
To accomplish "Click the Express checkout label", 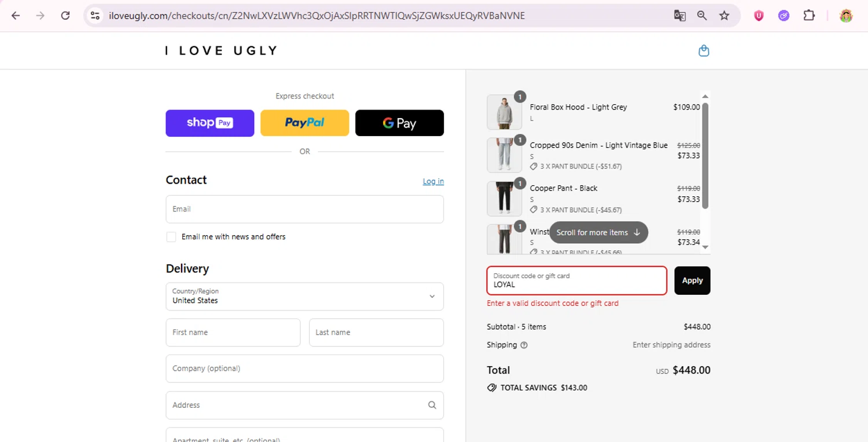I will [305, 96].
